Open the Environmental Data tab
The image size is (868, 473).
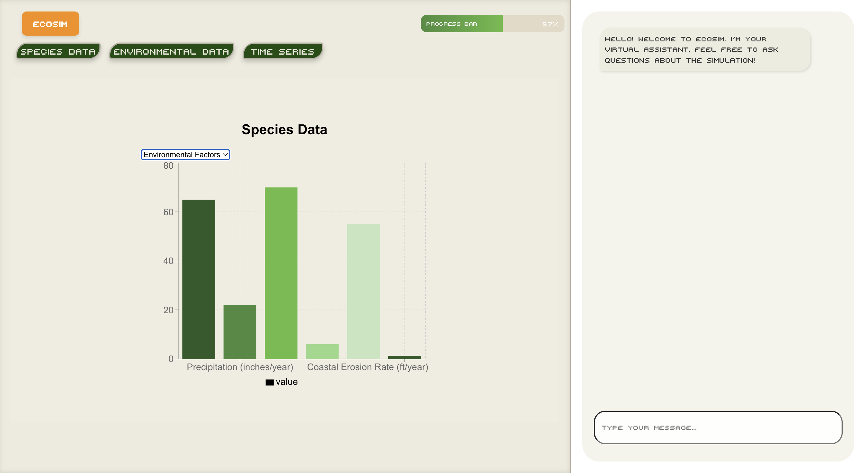pos(171,51)
